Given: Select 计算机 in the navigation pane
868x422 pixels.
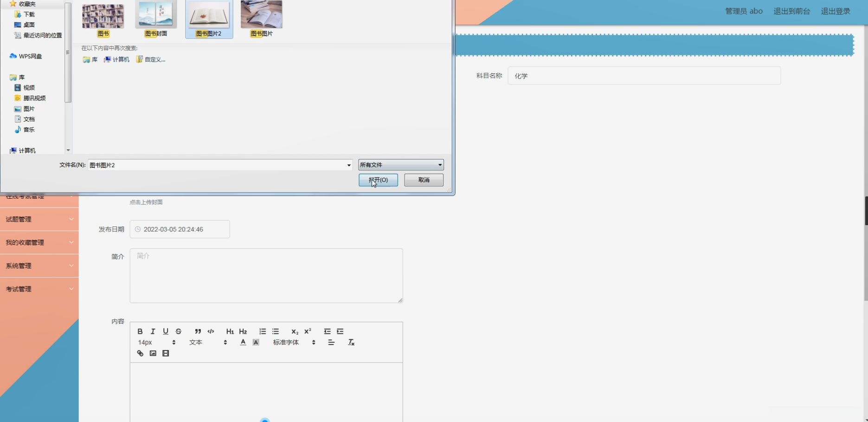Looking at the screenshot, I should point(23,150).
